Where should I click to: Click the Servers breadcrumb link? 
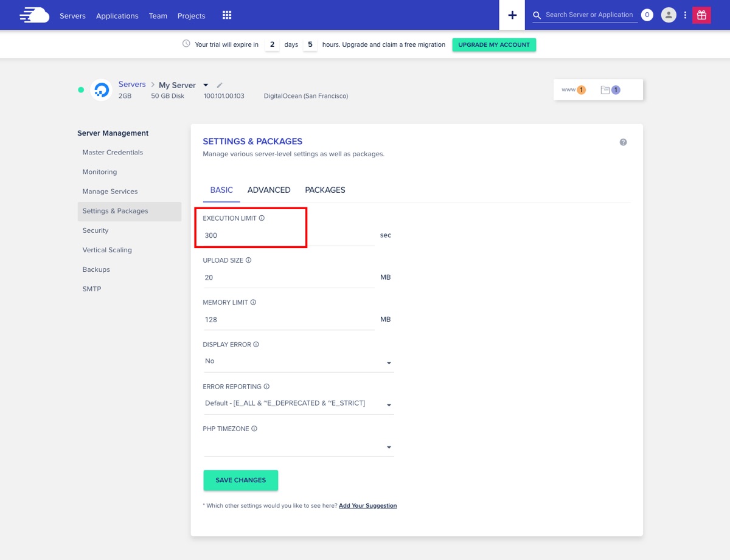pyautogui.click(x=132, y=85)
